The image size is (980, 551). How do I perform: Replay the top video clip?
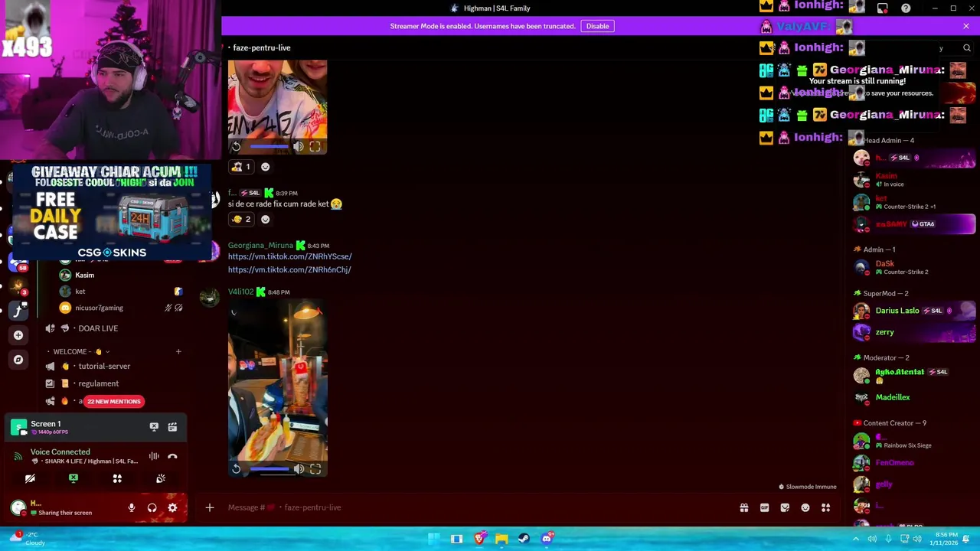[236, 146]
